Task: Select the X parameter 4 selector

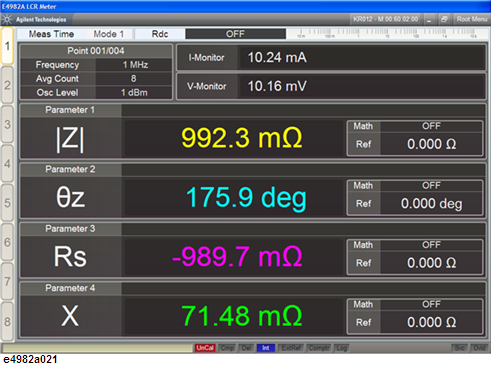Action: tap(70, 316)
